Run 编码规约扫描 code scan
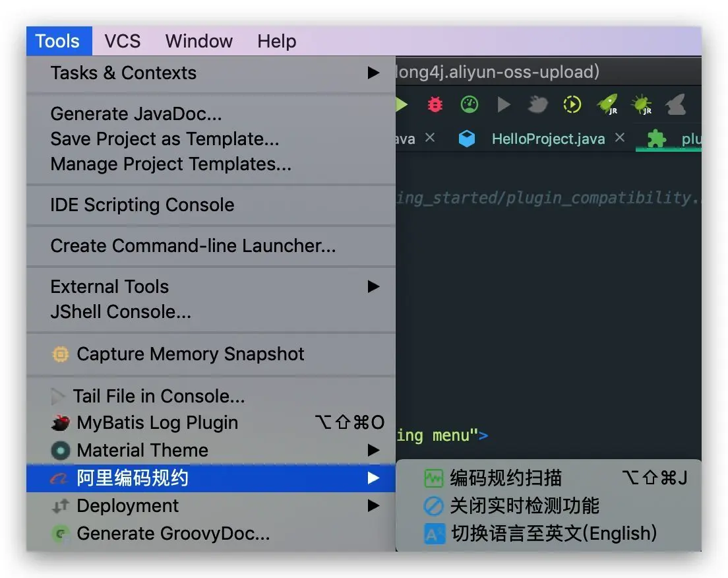728x578 pixels. coord(506,478)
